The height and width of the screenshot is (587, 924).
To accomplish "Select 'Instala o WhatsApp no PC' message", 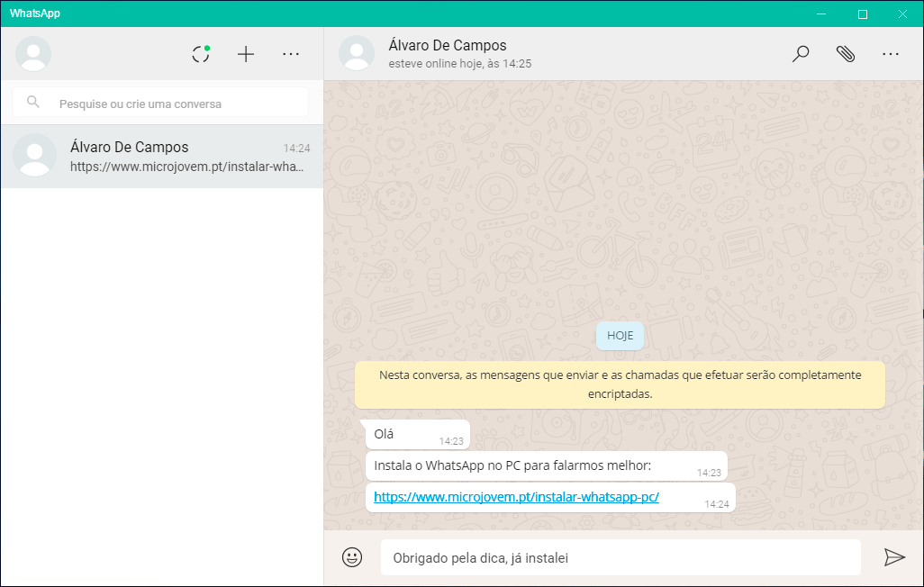I will tap(547, 466).
